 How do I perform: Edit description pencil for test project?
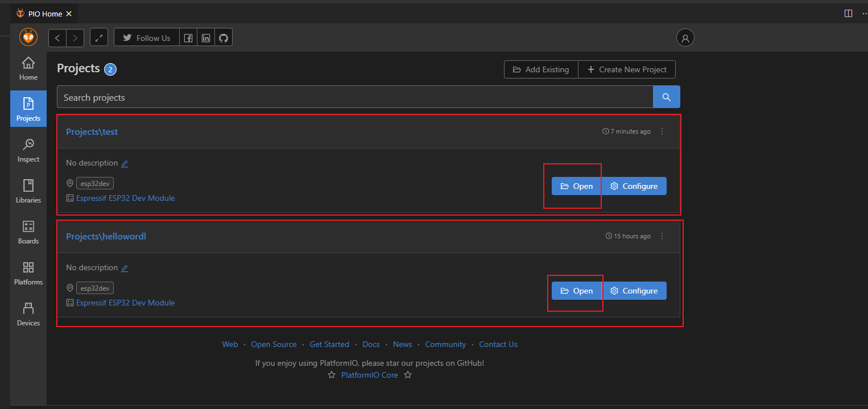tap(125, 163)
